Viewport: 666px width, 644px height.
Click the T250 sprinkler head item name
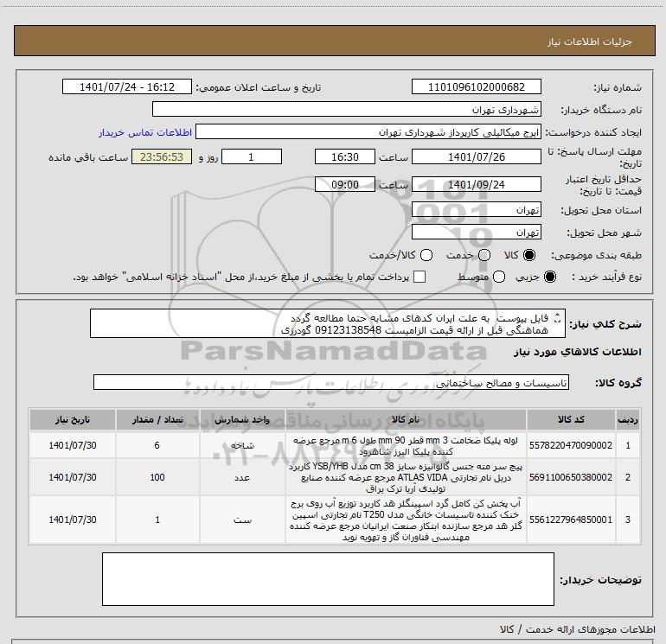coord(406,520)
